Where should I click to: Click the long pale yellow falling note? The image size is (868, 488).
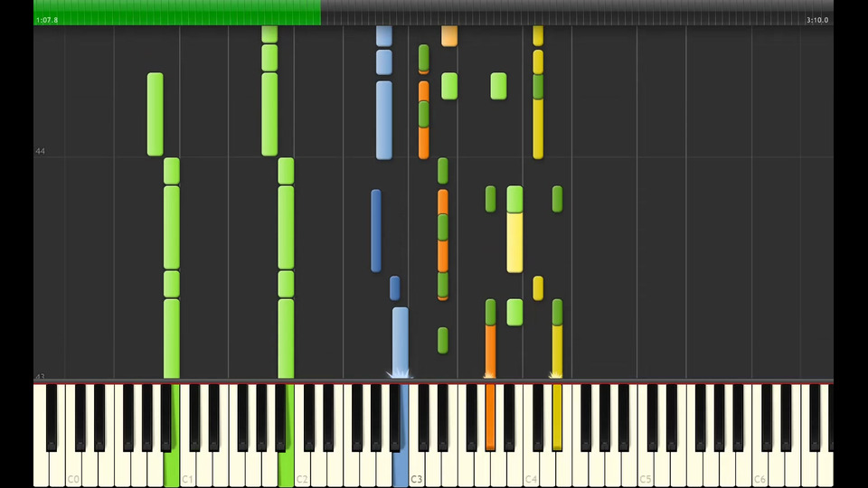click(514, 242)
